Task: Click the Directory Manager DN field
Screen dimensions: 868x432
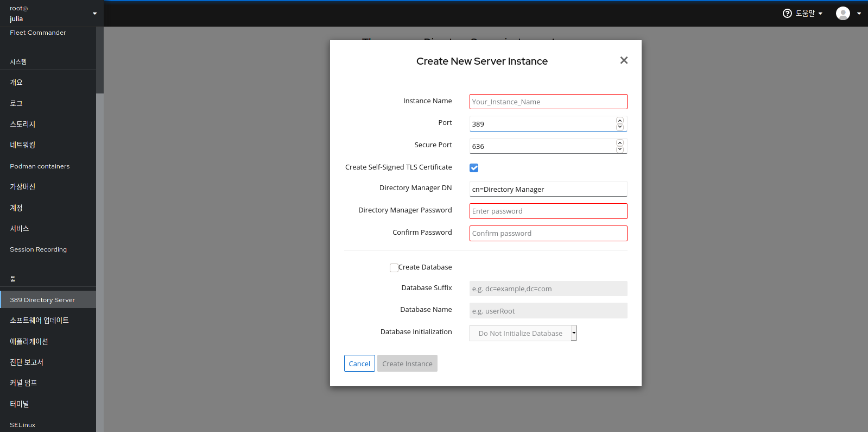Action: click(x=548, y=189)
